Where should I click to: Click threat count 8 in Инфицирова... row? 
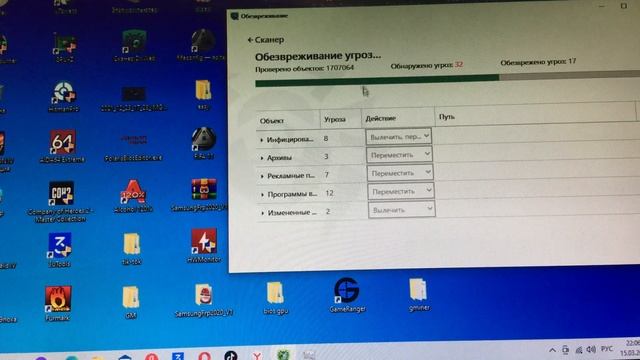(x=326, y=138)
